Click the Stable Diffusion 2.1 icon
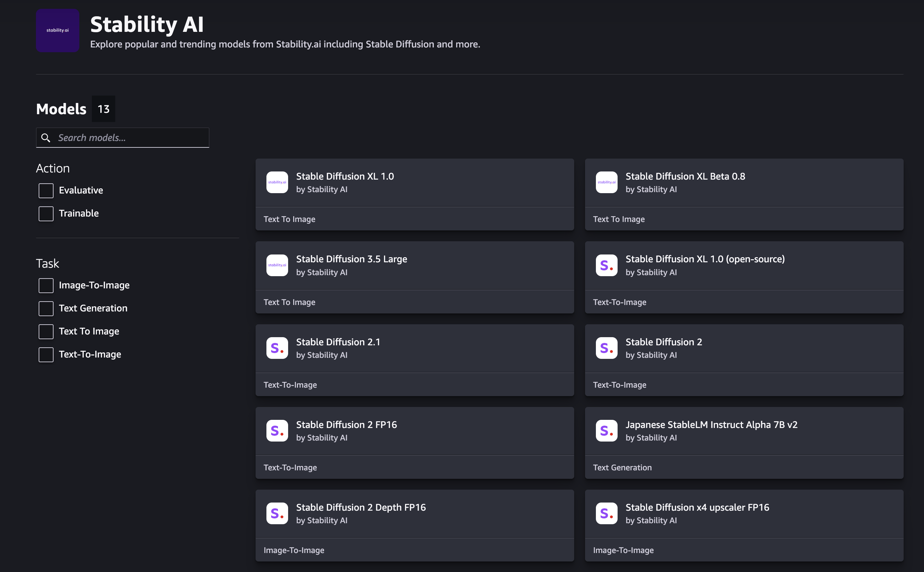This screenshot has height=572, width=924. click(277, 348)
